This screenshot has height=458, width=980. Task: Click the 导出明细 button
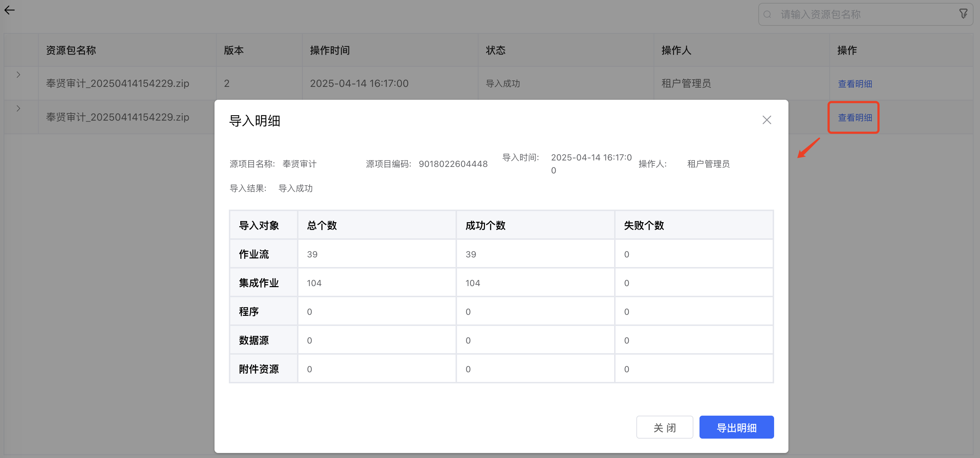click(736, 427)
